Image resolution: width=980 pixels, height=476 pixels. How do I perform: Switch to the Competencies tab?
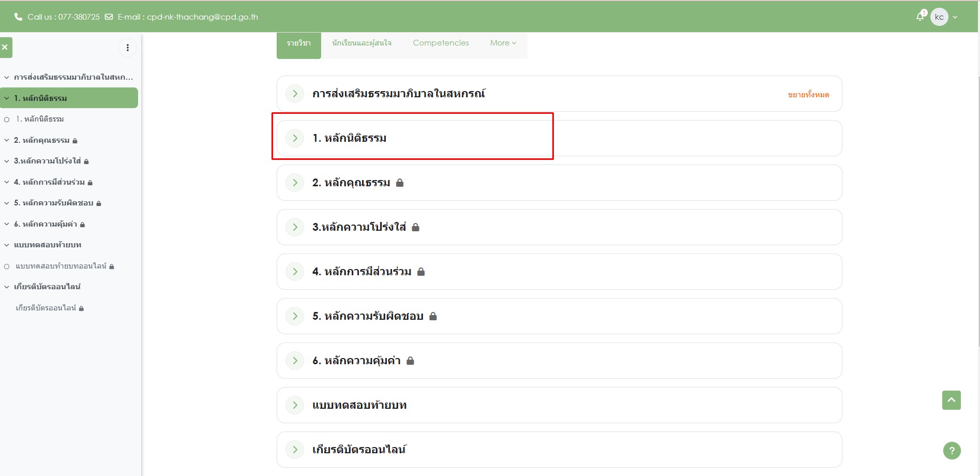[441, 43]
